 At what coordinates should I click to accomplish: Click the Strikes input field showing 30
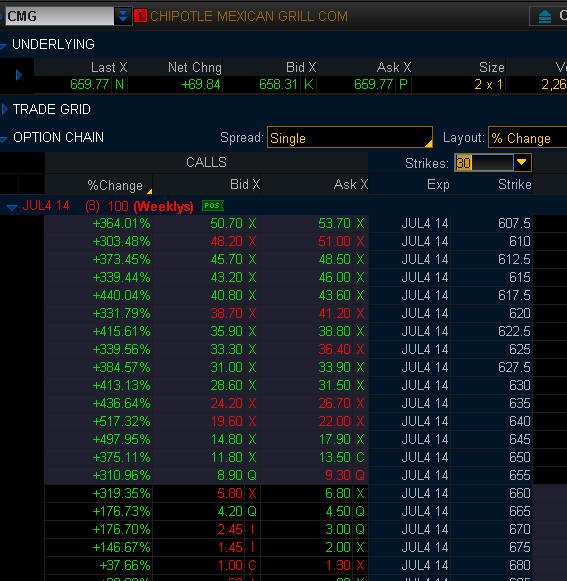484,163
